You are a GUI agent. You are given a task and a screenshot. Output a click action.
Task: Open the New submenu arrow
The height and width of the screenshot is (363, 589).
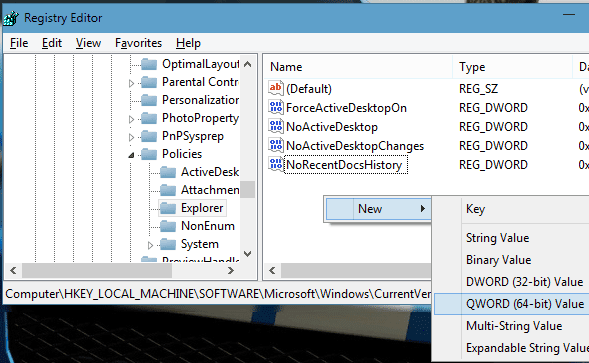[x=423, y=208]
